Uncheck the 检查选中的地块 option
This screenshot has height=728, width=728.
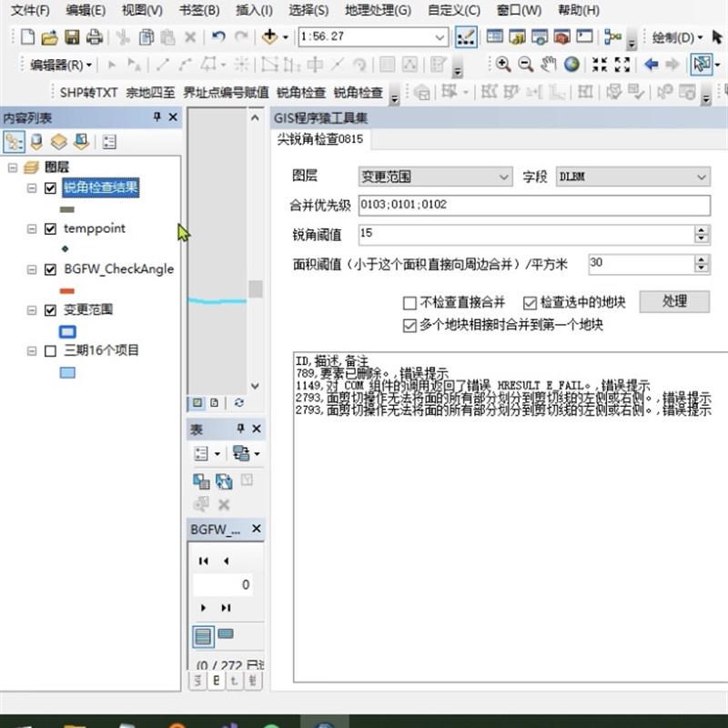(x=530, y=303)
